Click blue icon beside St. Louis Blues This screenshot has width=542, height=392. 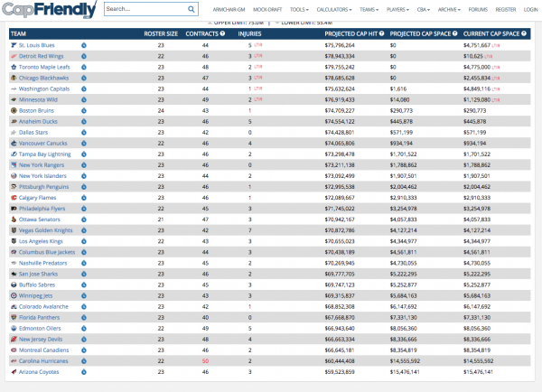tap(84, 44)
